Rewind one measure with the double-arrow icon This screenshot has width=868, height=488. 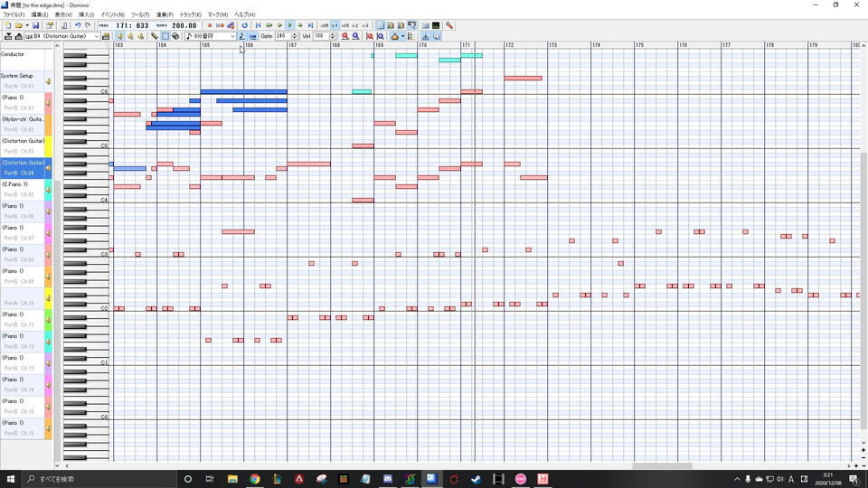(x=269, y=25)
